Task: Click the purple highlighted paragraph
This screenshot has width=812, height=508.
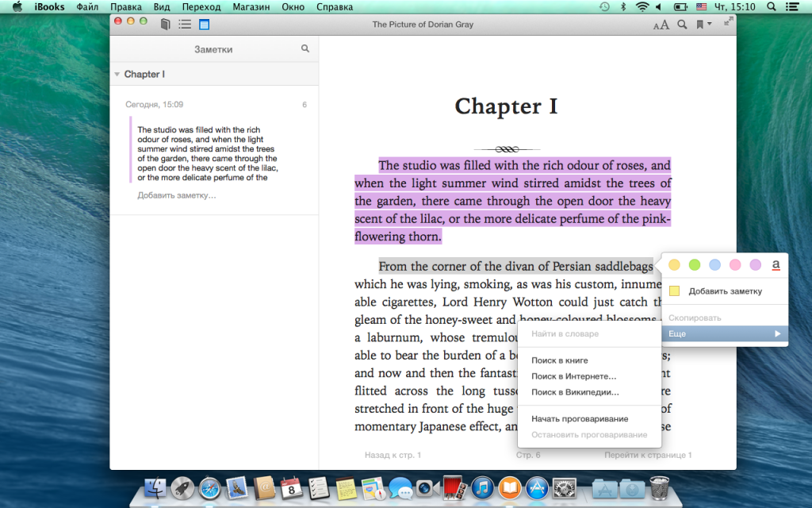Action: 513,201
